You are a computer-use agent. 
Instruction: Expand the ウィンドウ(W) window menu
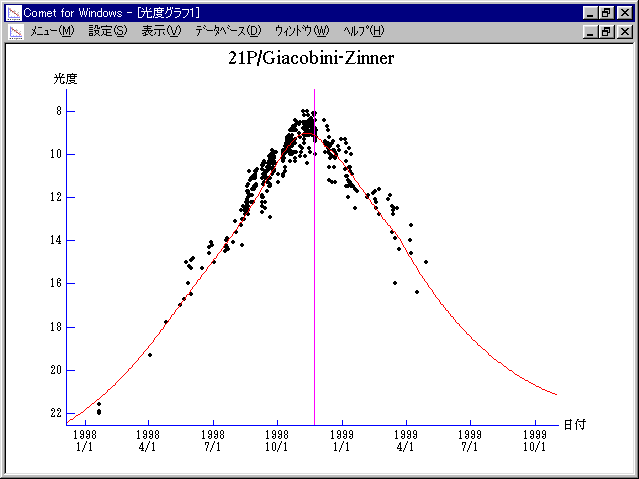click(x=301, y=31)
